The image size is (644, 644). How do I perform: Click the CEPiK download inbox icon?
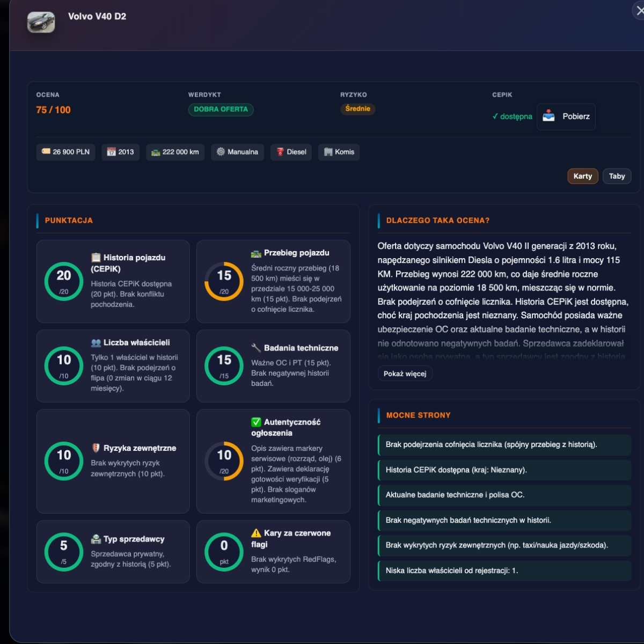pos(548,116)
